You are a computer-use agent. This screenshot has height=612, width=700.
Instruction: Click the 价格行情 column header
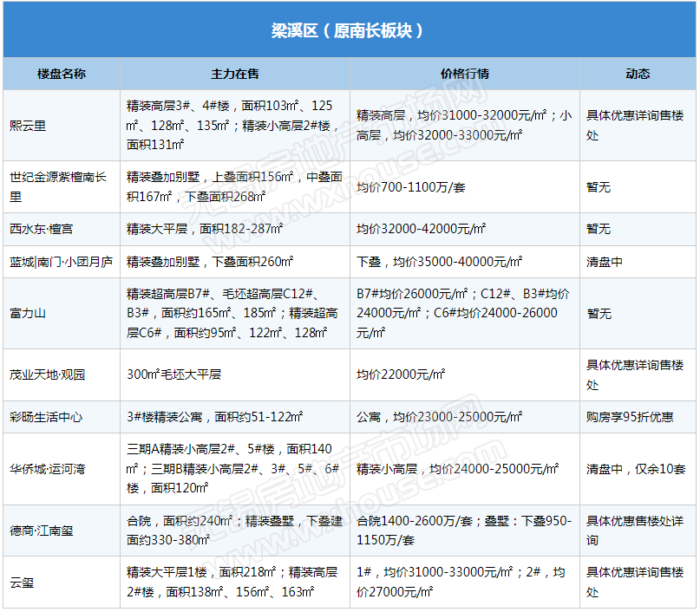(x=465, y=74)
